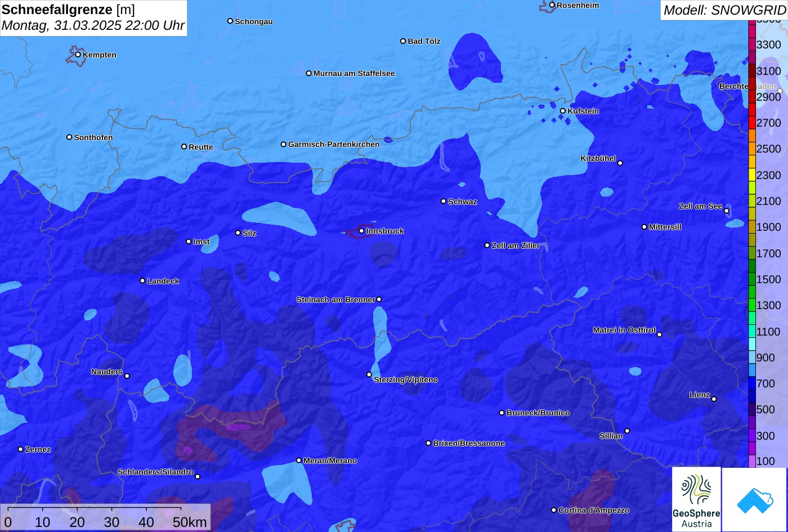Click the 2300 yellow legend color
The height and width of the screenshot is (532, 788).
[x=752, y=175]
